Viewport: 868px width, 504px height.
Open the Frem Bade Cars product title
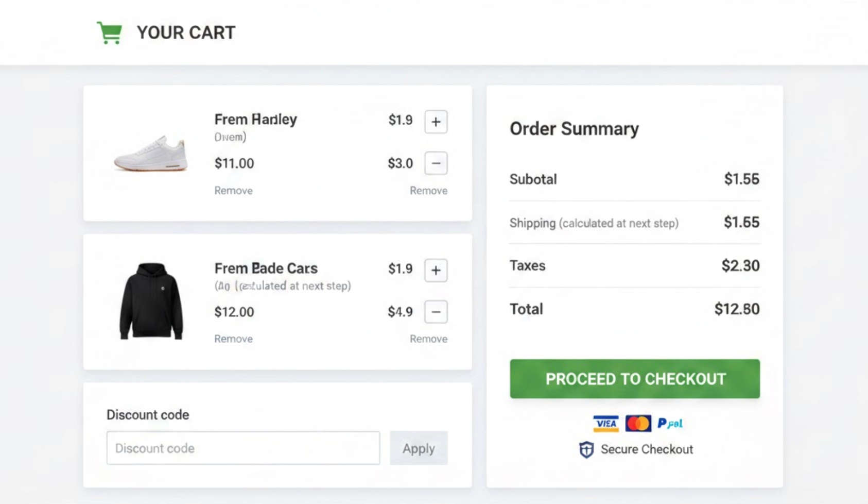click(266, 268)
